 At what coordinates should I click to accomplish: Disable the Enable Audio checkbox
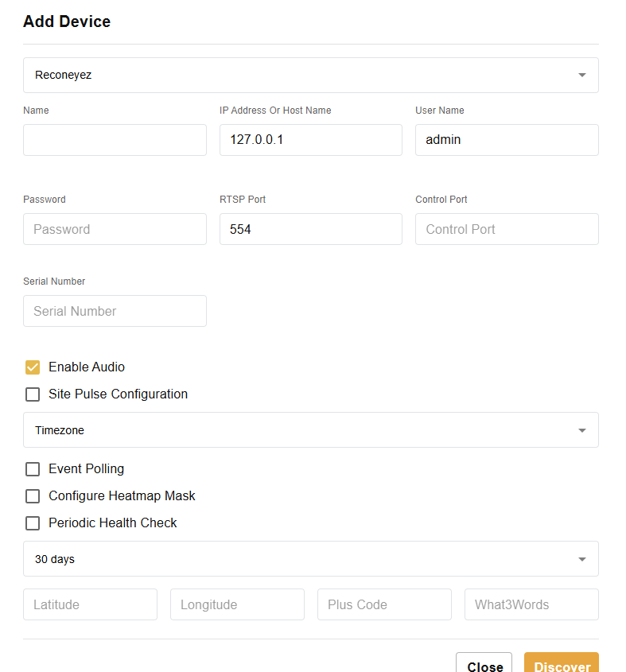click(33, 367)
